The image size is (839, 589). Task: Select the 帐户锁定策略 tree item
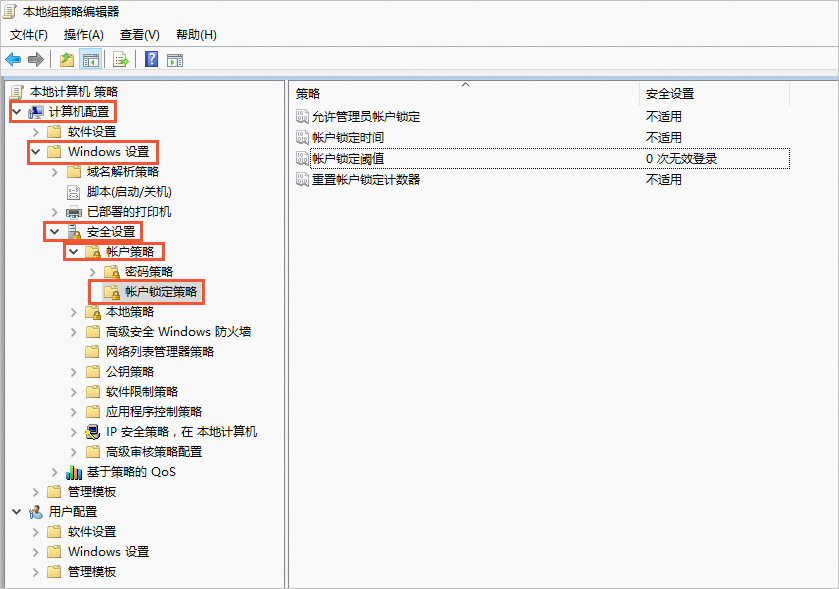(x=161, y=292)
